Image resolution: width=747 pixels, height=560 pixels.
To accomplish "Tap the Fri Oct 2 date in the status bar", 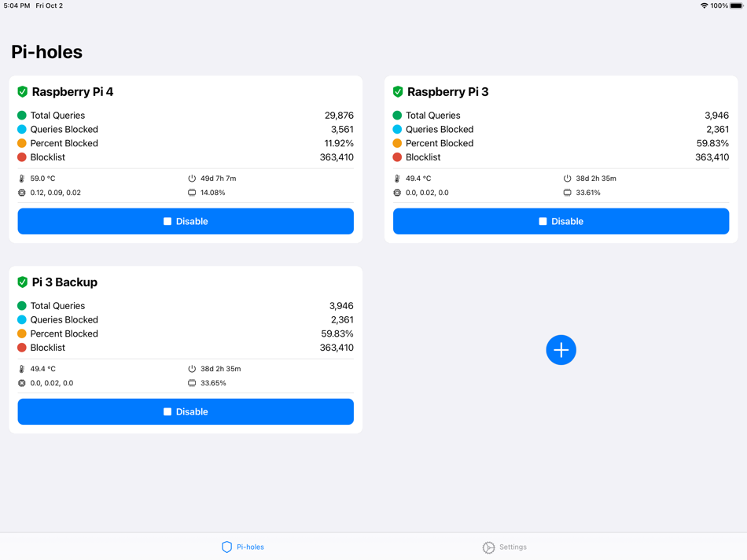I will 49,6.
